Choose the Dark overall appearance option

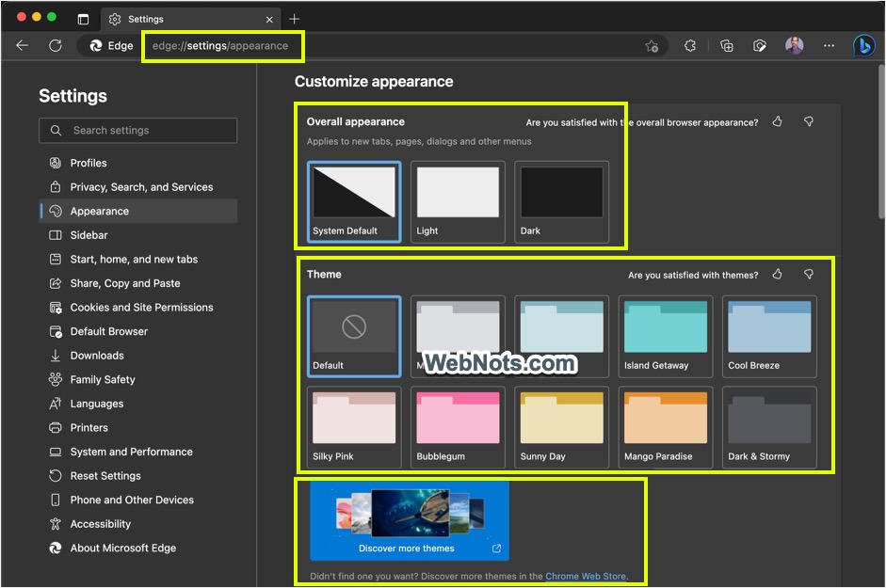point(561,201)
